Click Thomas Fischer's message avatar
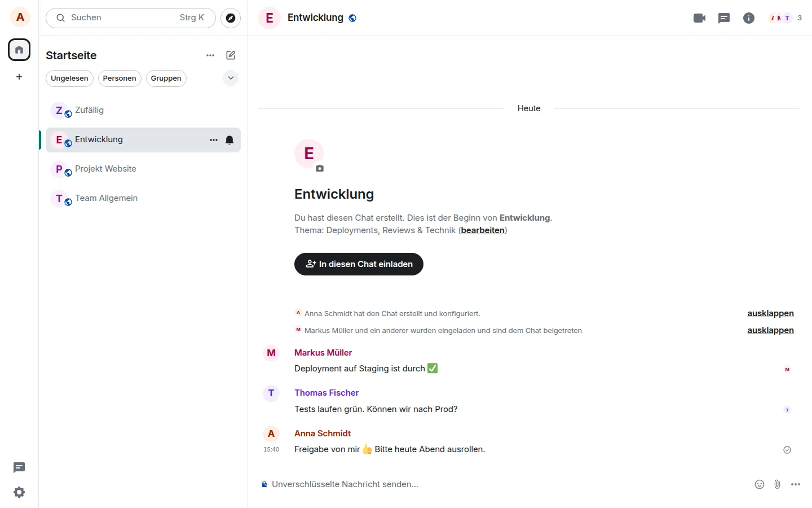 pyautogui.click(x=271, y=393)
